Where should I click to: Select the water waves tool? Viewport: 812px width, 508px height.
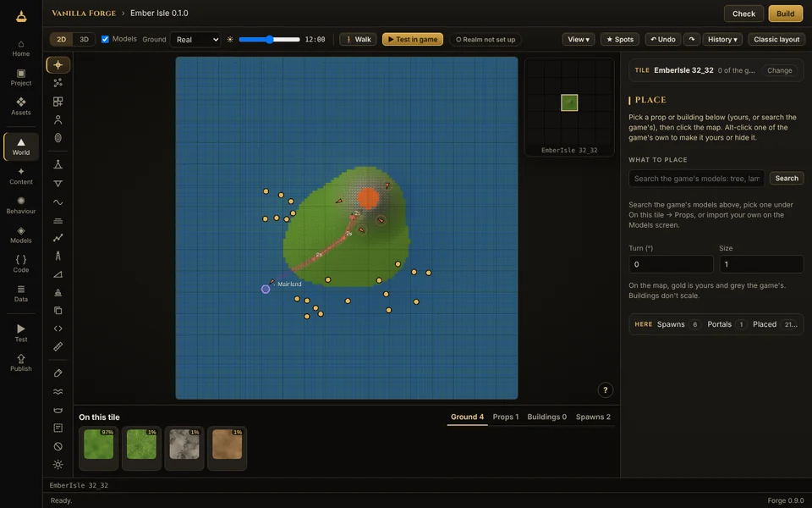tap(58, 392)
